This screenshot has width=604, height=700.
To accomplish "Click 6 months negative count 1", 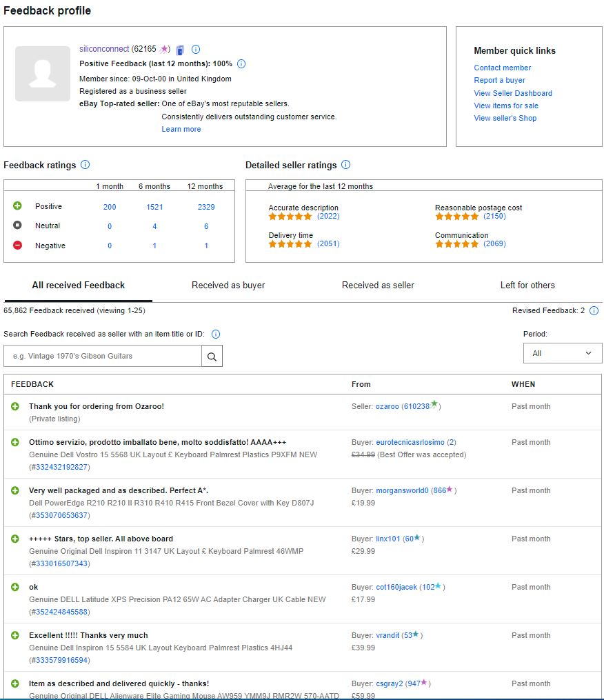I will [154, 246].
